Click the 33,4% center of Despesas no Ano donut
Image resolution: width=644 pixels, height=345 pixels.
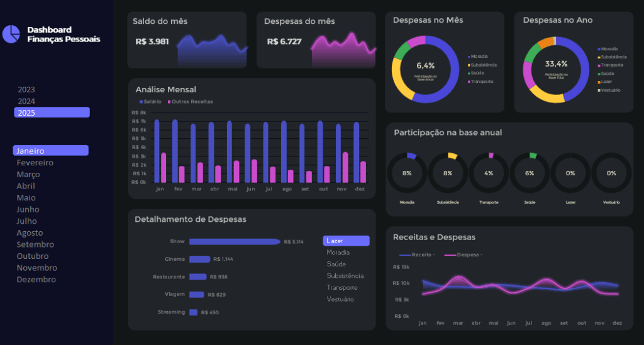click(556, 64)
